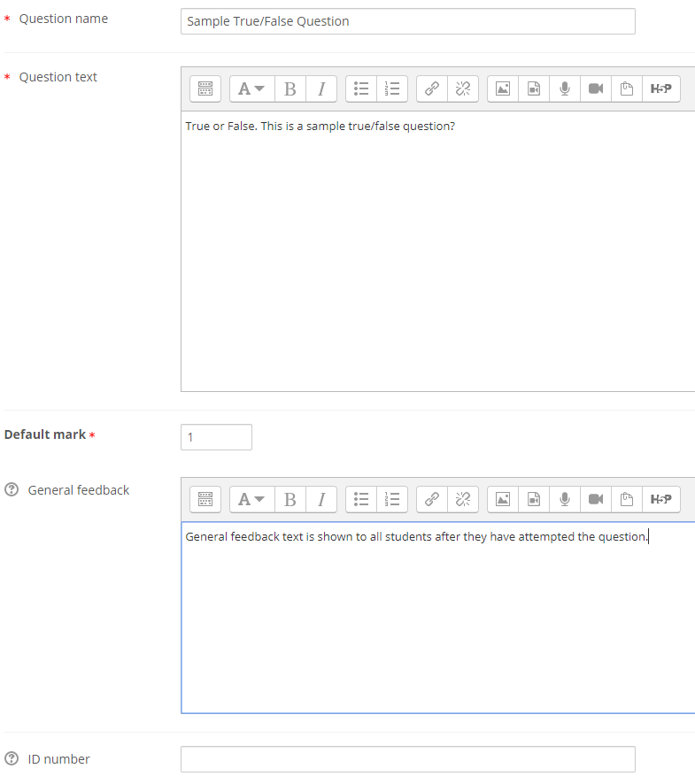Open paragraph styles dropdown in General feedback editor
695x784 pixels.
point(251,499)
